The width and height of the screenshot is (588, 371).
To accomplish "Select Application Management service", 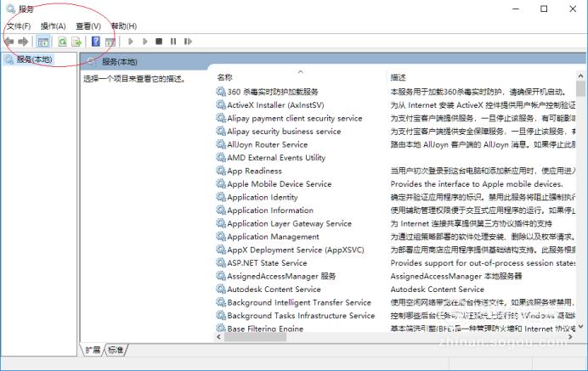I will click(273, 237).
